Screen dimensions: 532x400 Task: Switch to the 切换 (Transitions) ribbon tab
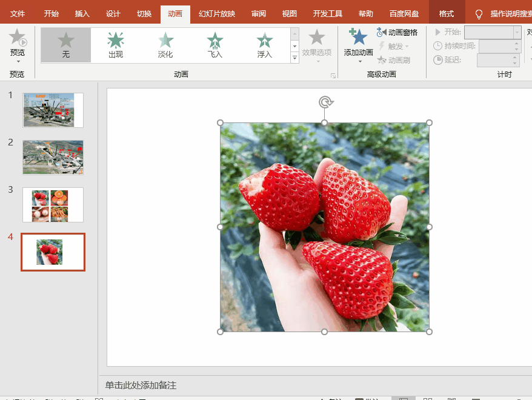coord(144,12)
